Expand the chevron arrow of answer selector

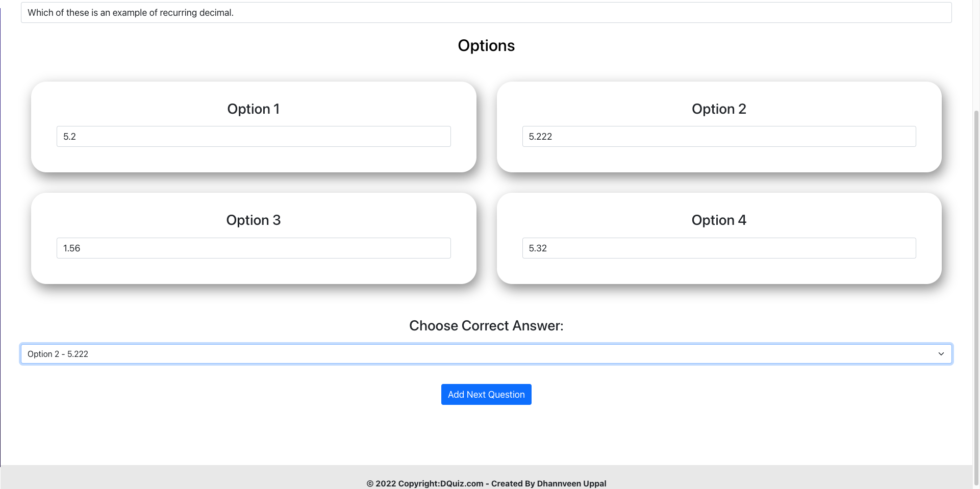941,354
